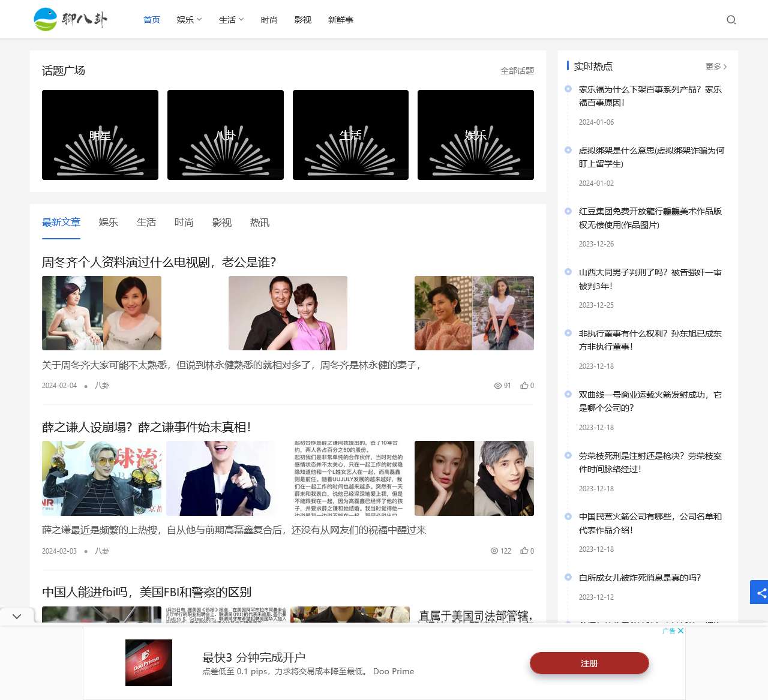Image resolution: width=768 pixels, height=700 pixels.
Task: Click the blue share icon at right edge
Action: (x=760, y=593)
